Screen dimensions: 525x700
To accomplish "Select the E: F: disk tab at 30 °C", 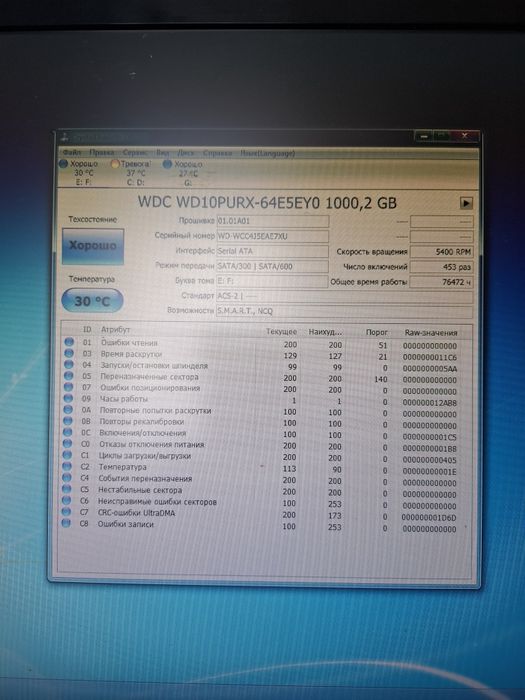I will click(80, 173).
